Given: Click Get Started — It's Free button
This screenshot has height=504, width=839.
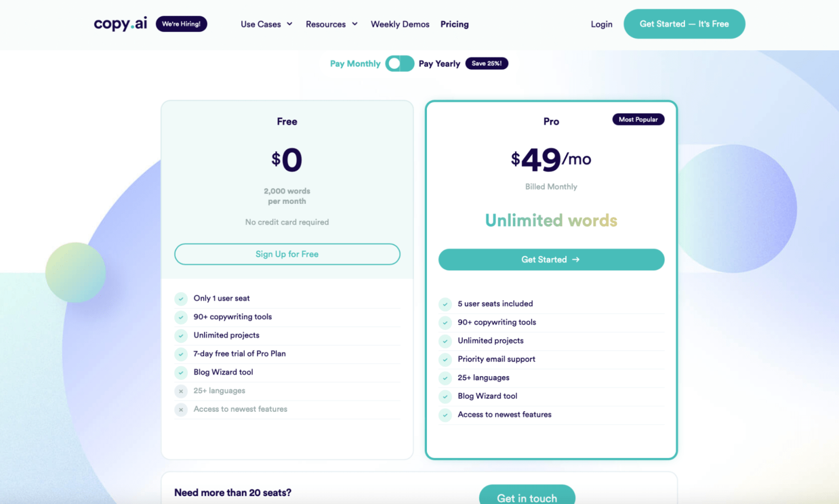Looking at the screenshot, I should 684,24.
